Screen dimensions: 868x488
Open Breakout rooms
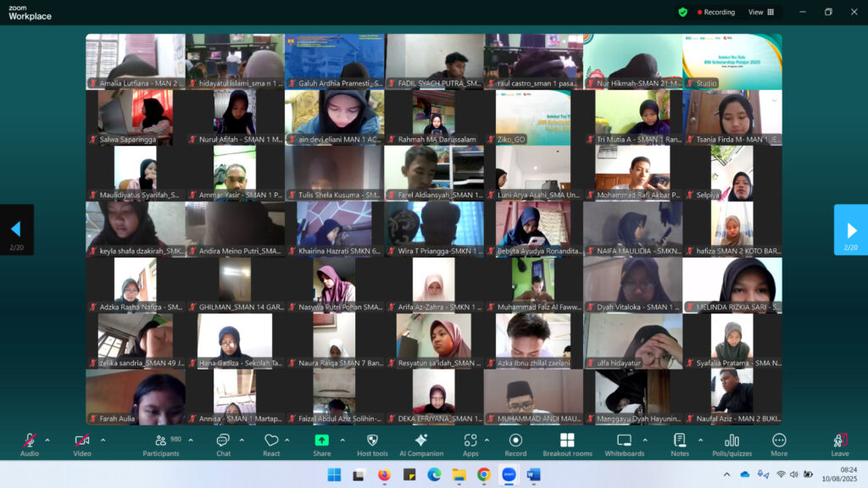point(567,441)
